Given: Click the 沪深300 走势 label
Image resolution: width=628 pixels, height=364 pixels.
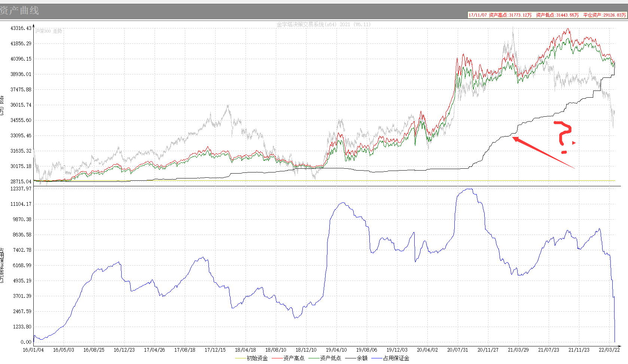Looking at the screenshot, I should [x=49, y=31].
